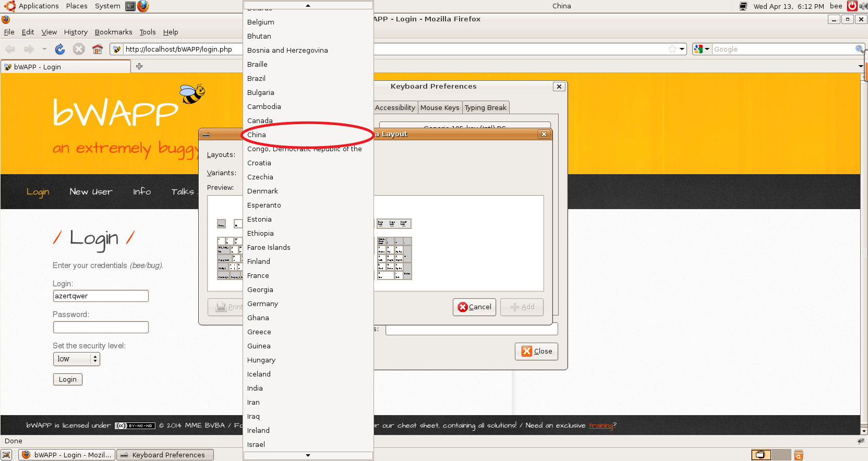868x461 pixels.
Task: Click the browser Back arrow
Action: (10, 49)
